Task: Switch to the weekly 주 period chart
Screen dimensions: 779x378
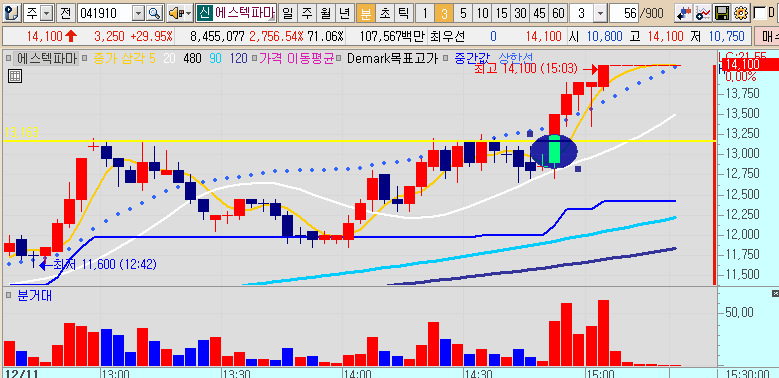Action: pyautogui.click(x=307, y=13)
